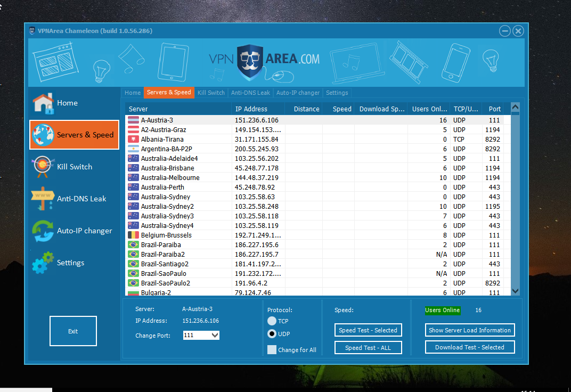Click the Australia flag beside Australia-Melbourne
The width and height of the screenshot is (571, 392).
pyautogui.click(x=133, y=177)
